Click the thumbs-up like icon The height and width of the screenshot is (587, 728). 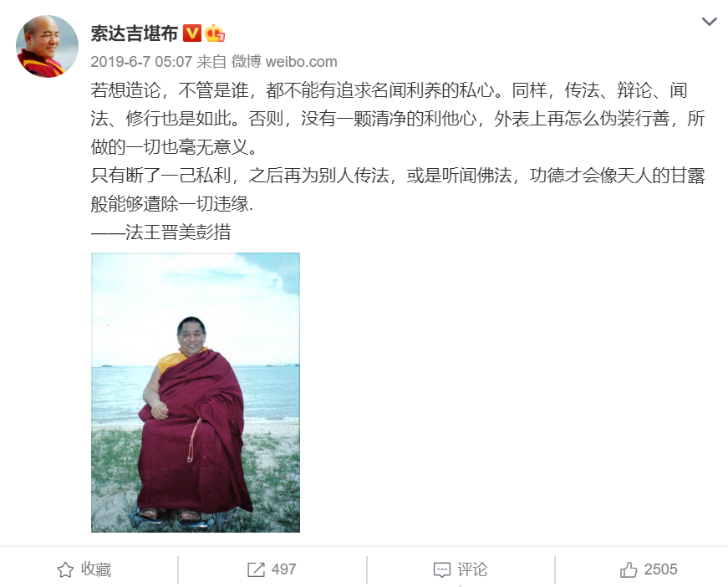[x=629, y=569]
